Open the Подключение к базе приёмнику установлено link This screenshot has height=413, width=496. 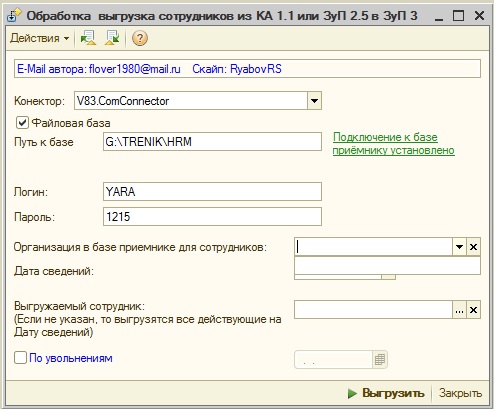coord(393,143)
